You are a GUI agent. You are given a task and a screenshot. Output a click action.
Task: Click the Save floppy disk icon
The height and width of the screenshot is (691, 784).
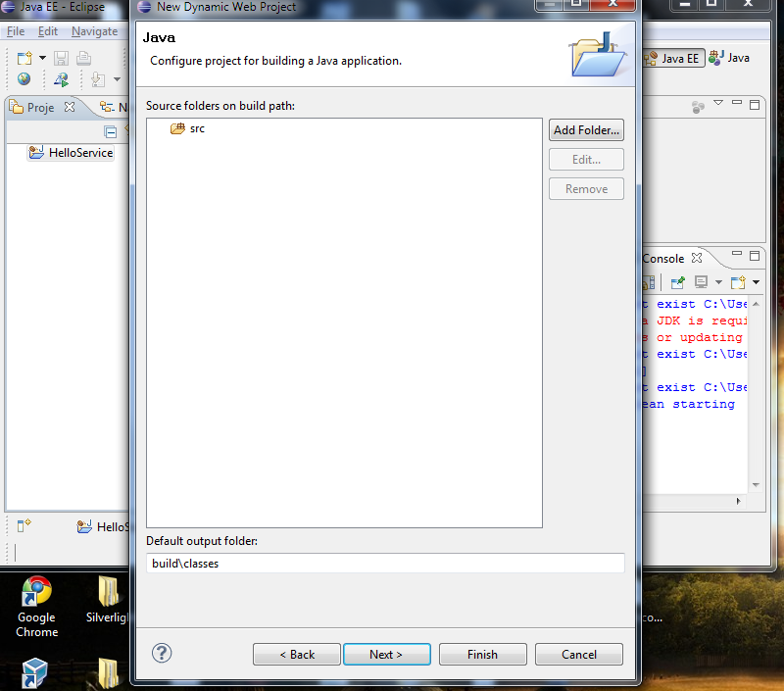click(61, 58)
